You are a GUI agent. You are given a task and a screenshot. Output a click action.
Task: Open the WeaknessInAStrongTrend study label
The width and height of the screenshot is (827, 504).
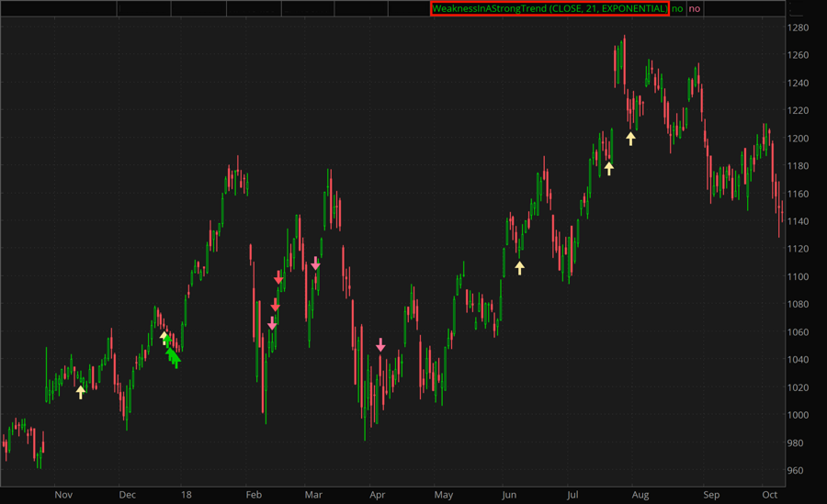[x=549, y=8]
